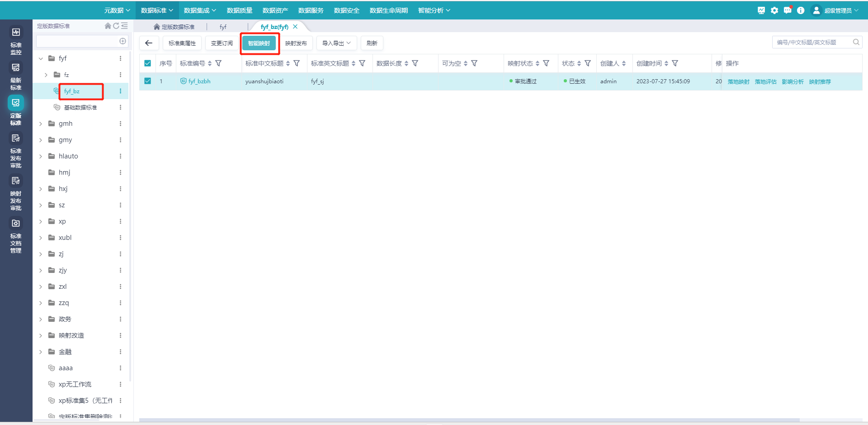Switch to the fyf tab
Viewport: 868px width, 425px height.
tap(223, 27)
